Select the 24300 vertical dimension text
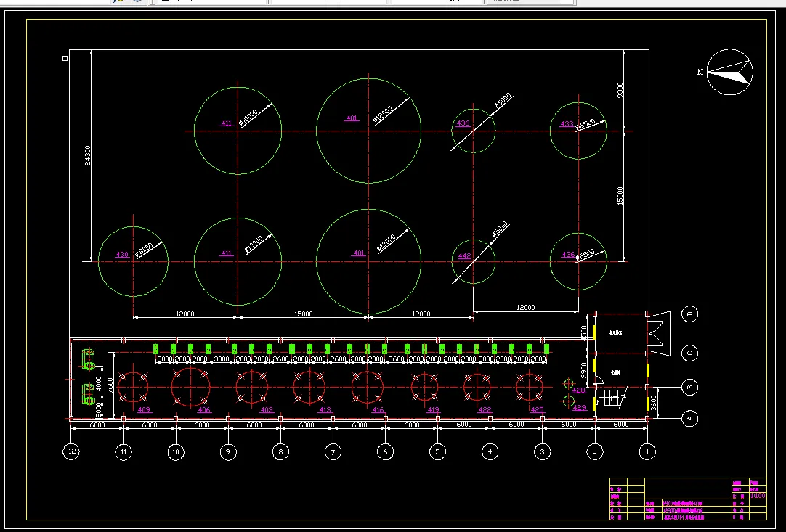 [x=88, y=156]
